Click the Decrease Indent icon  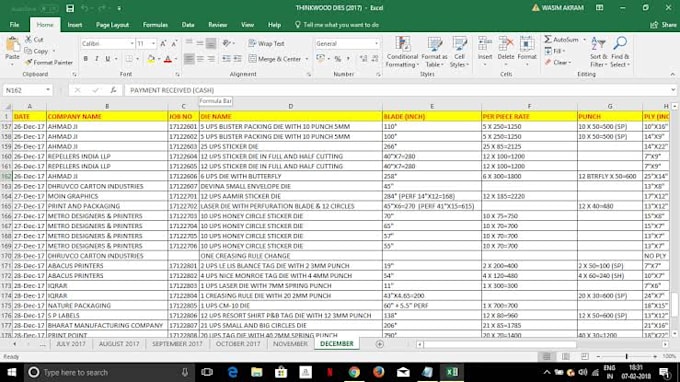click(x=226, y=59)
